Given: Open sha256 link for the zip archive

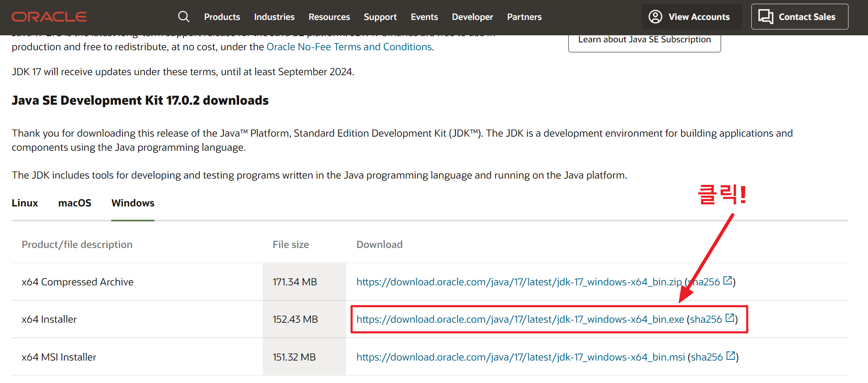Looking at the screenshot, I should pyautogui.click(x=705, y=282).
